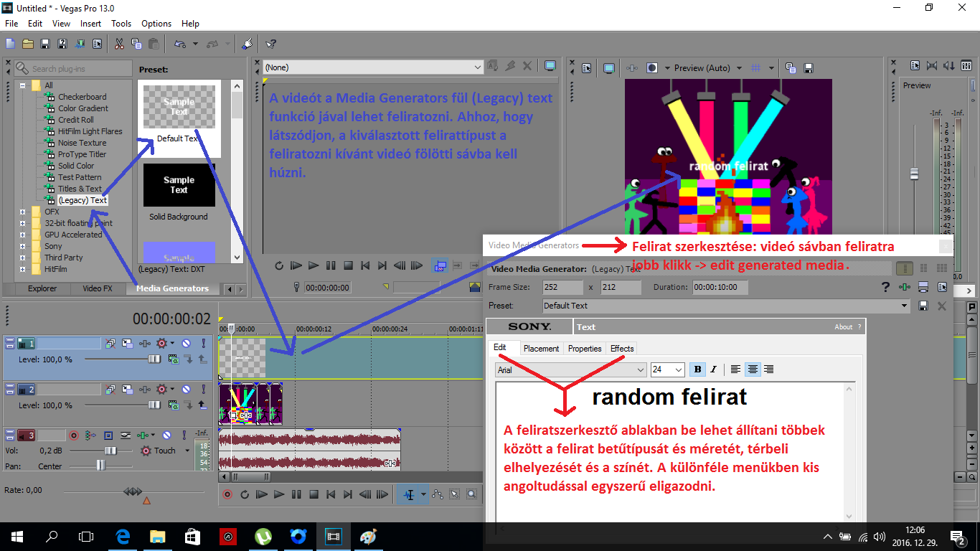Open the Insert menu

point(90,24)
